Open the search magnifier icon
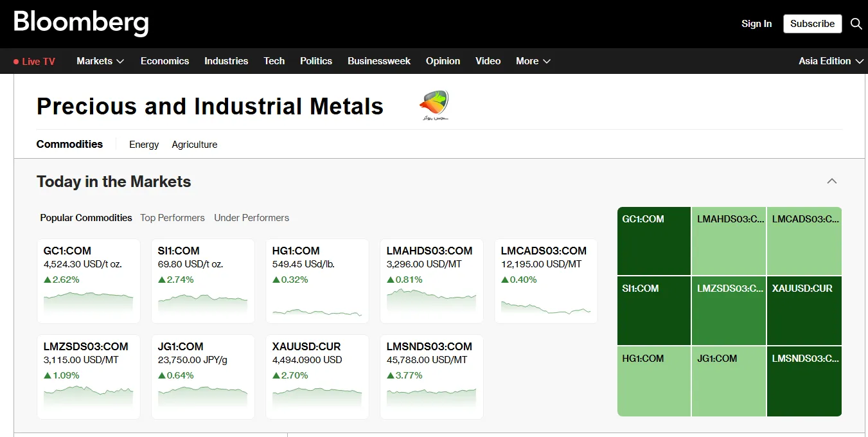The width and height of the screenshot is (868, 437). pos(856,24)
